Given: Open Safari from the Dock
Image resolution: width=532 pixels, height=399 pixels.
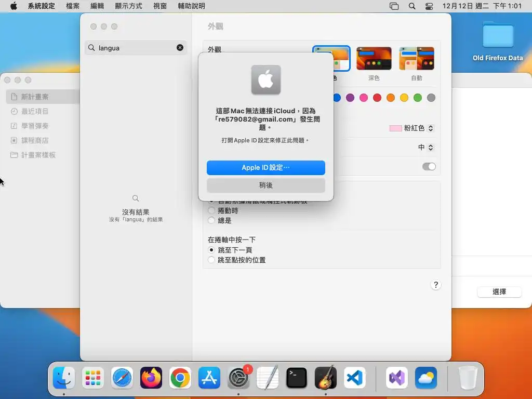Looking at the screenshot, I should pos(122,378).
